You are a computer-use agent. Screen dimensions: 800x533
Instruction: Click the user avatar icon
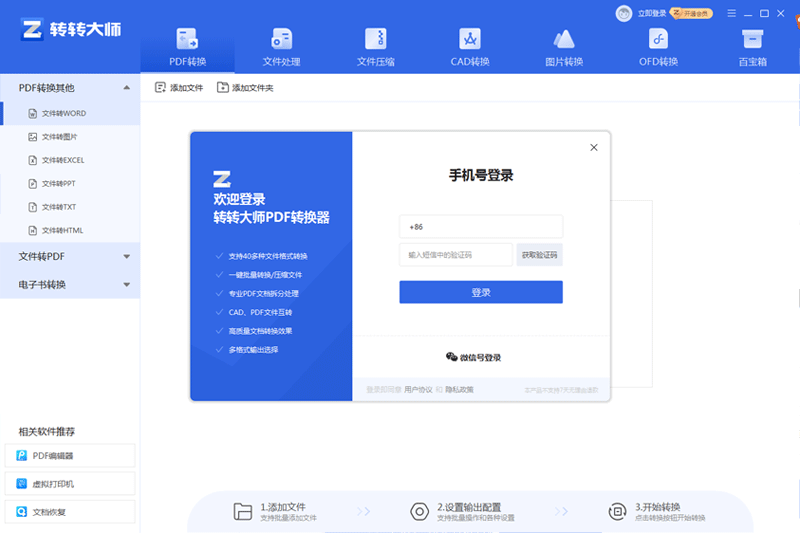click(624, 13)
